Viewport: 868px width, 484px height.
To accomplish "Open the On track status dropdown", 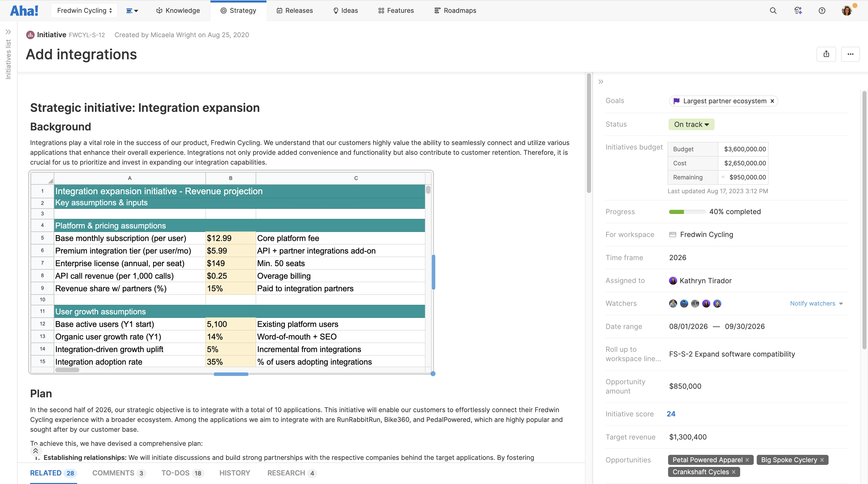I will coord(691,124).
